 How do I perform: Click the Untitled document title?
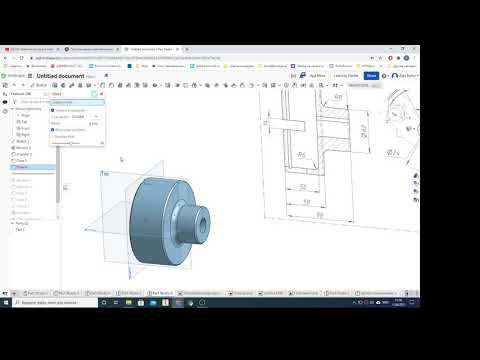pyautogui.click(x=60, y=76)
